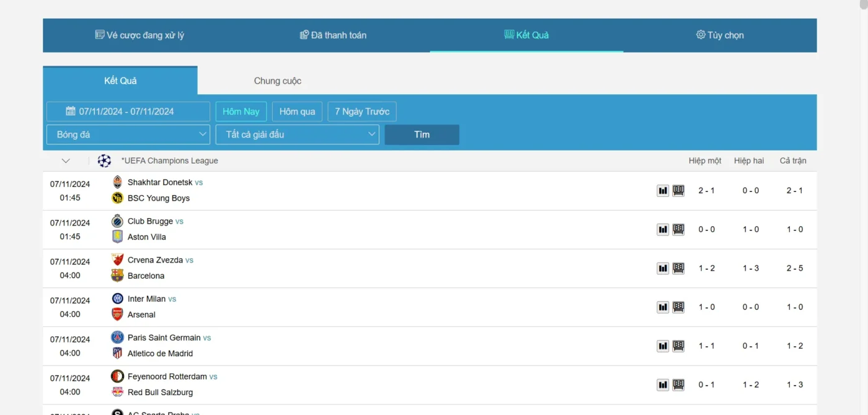The width and height of the screenshot is (868, 415).
Task: Select the Hôm qua date filter
Action: pos(297,111)
